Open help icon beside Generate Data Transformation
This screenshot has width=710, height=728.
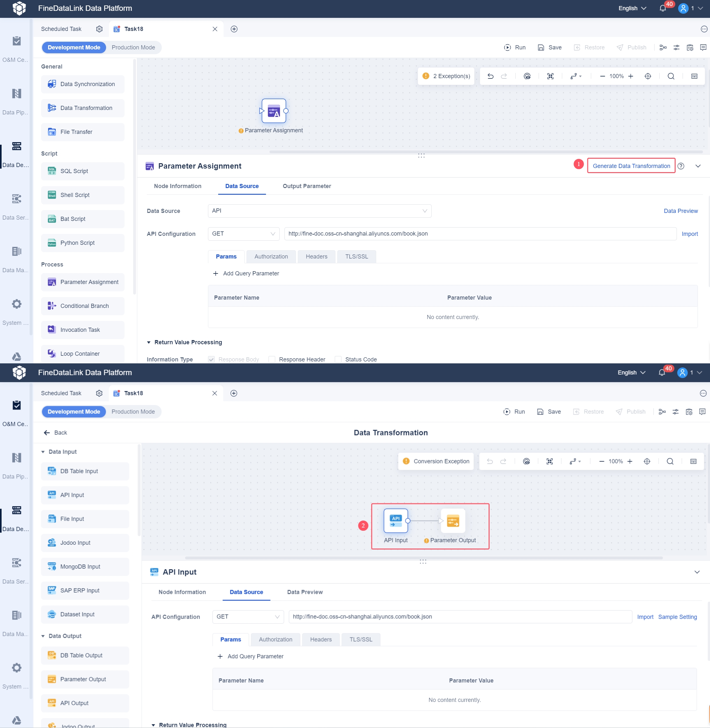(681, 166)
